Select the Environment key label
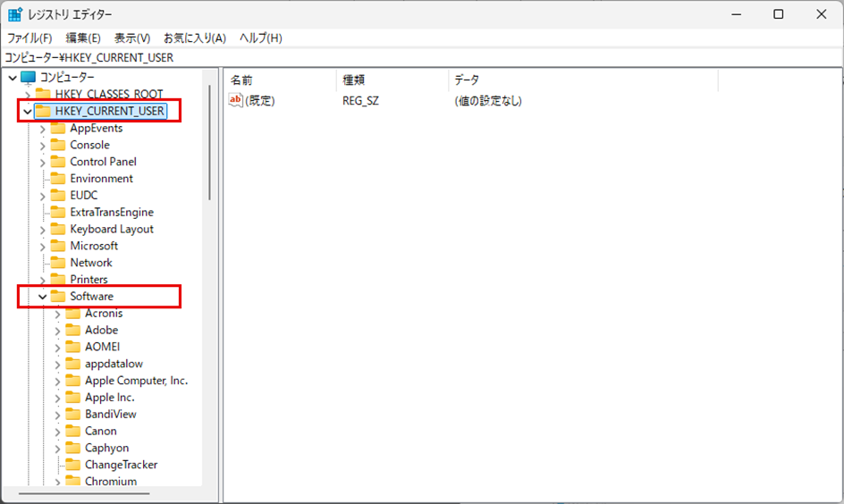 point(101,179)
